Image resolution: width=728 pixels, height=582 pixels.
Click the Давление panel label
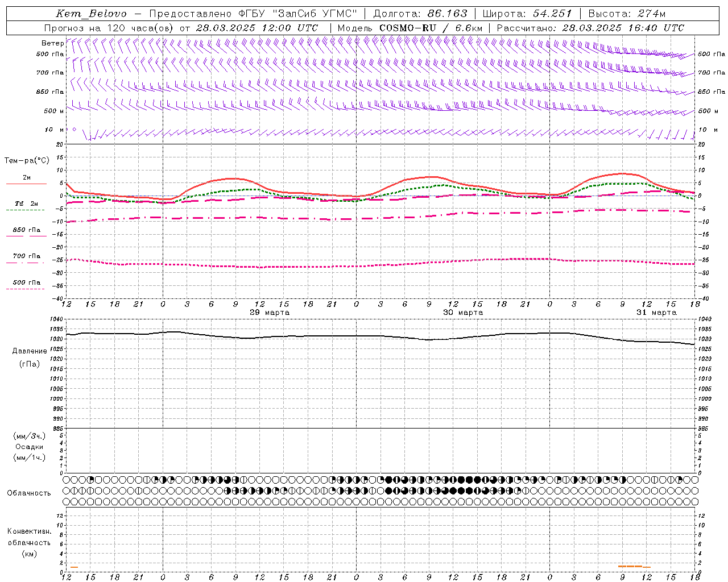[30, 351]
